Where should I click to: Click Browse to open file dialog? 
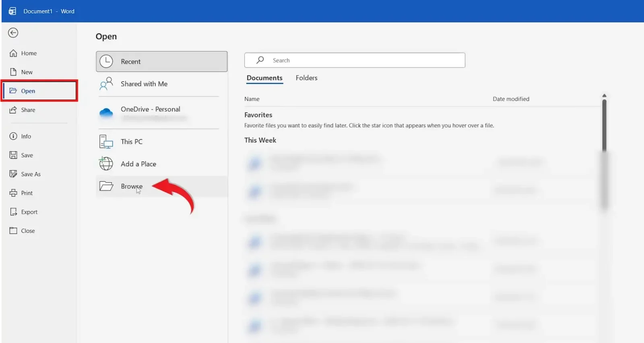[x=161, y=186]
